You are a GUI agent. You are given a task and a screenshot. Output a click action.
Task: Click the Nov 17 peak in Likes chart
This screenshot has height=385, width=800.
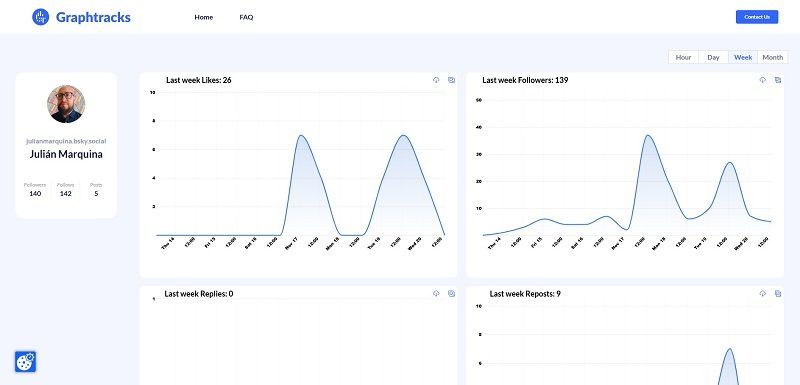(301, 136)
